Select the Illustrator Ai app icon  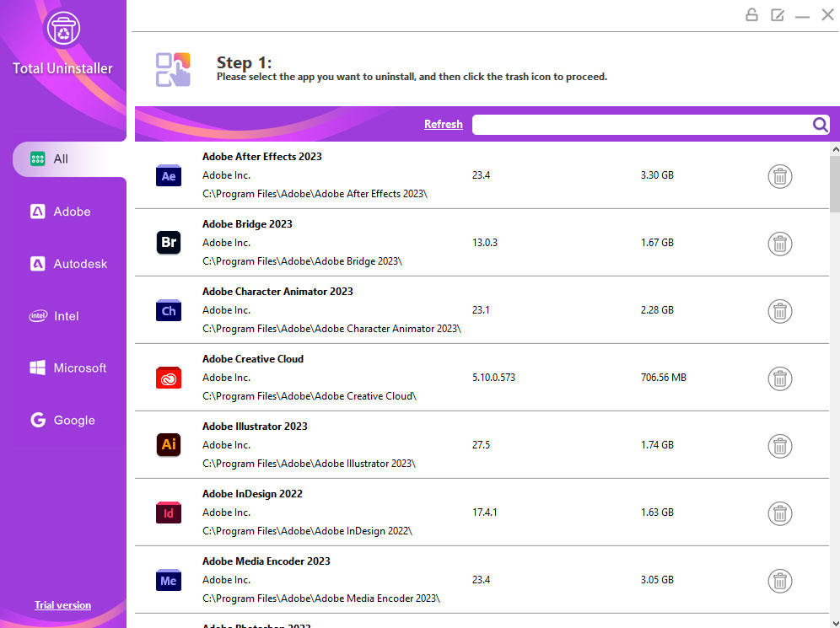point(168,445)
